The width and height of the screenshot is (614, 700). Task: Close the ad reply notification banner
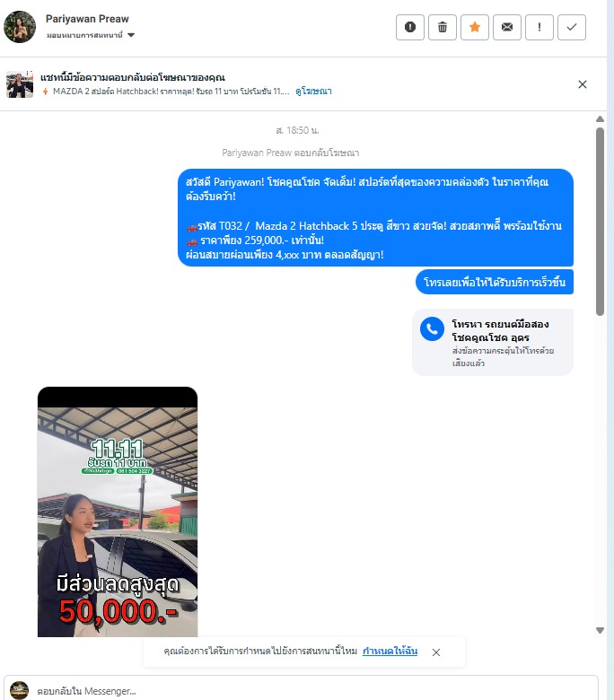pyautogui.click(x=583, y=84)
